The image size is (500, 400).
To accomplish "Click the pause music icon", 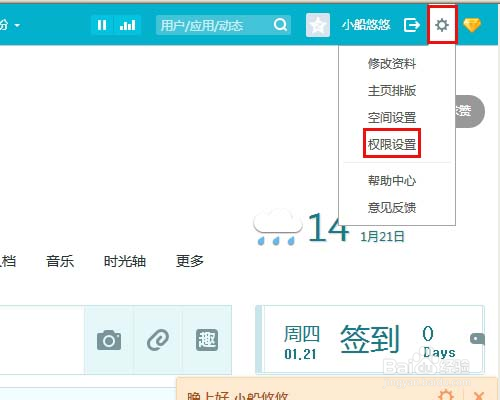I will tap(102, 25).
